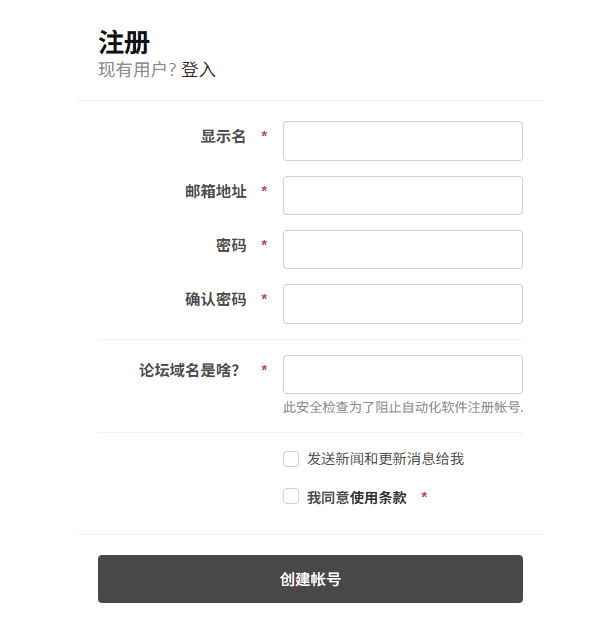Focus the 显示名 text input box
Image resolution: width=611 pixels, height=628 pixels.
402,141
